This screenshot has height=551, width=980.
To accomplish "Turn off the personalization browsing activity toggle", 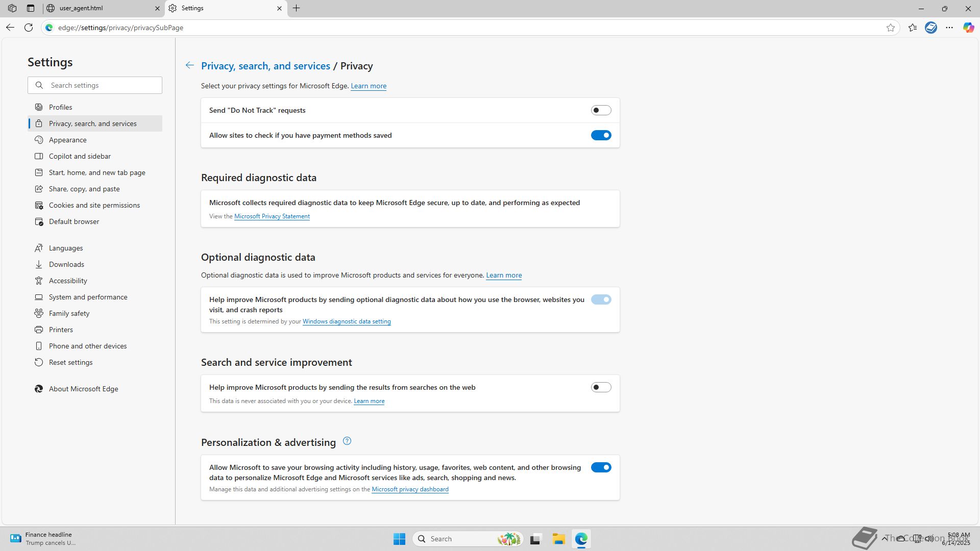I will pos(601,467).
